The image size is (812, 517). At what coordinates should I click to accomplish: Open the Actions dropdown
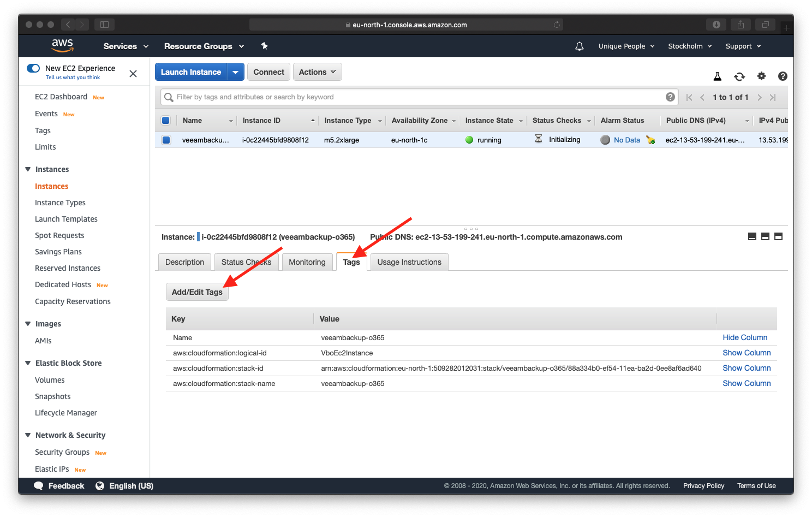(x=318, y=72)
